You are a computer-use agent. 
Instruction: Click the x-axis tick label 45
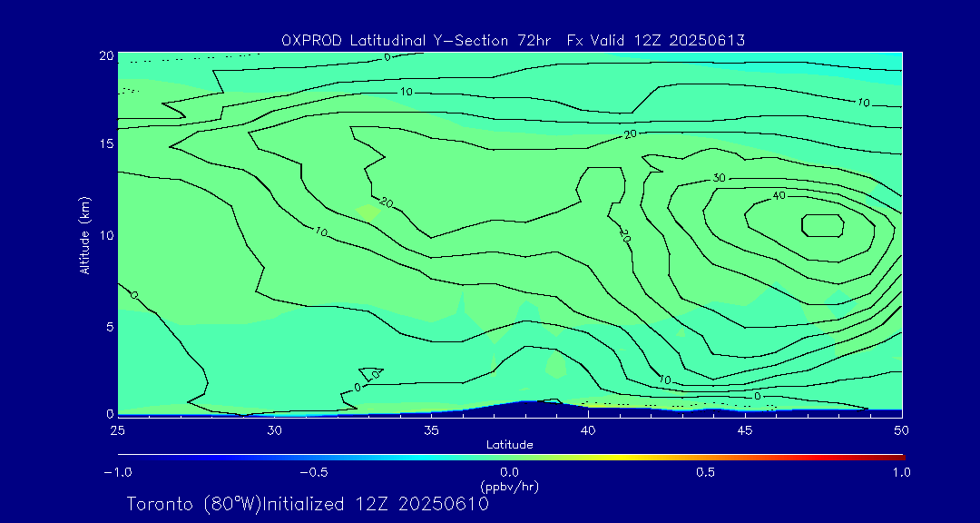(x=745, y=429)
